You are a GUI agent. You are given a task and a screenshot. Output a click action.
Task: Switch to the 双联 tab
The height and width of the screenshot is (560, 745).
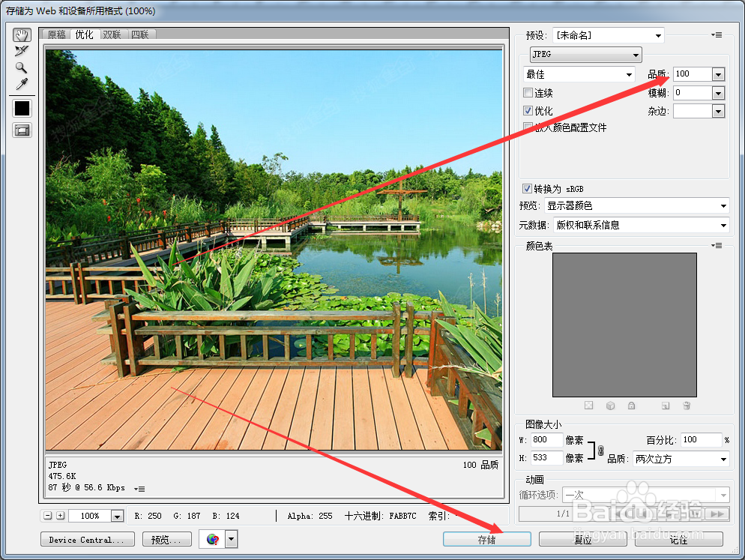112,34
